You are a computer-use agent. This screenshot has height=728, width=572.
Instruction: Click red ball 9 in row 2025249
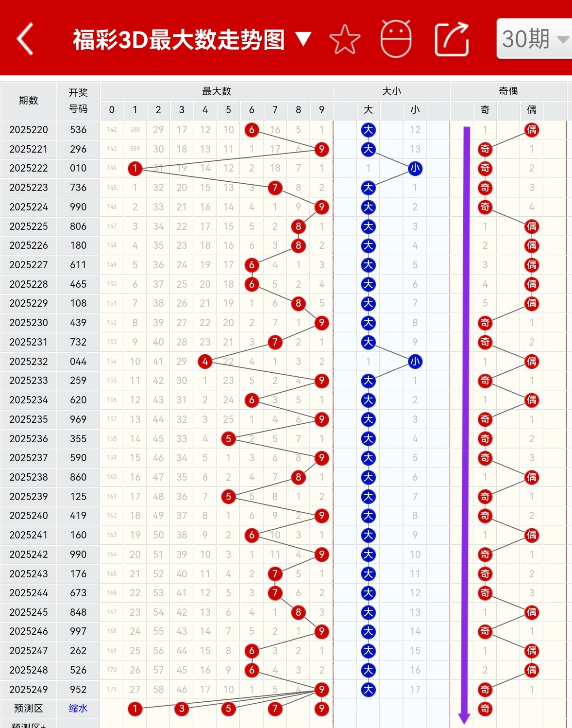321,690
